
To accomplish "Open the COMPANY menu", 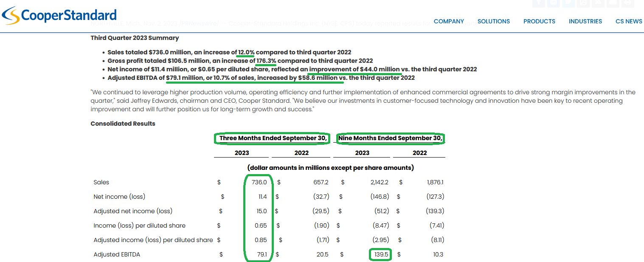I will [x=449, y=21].
